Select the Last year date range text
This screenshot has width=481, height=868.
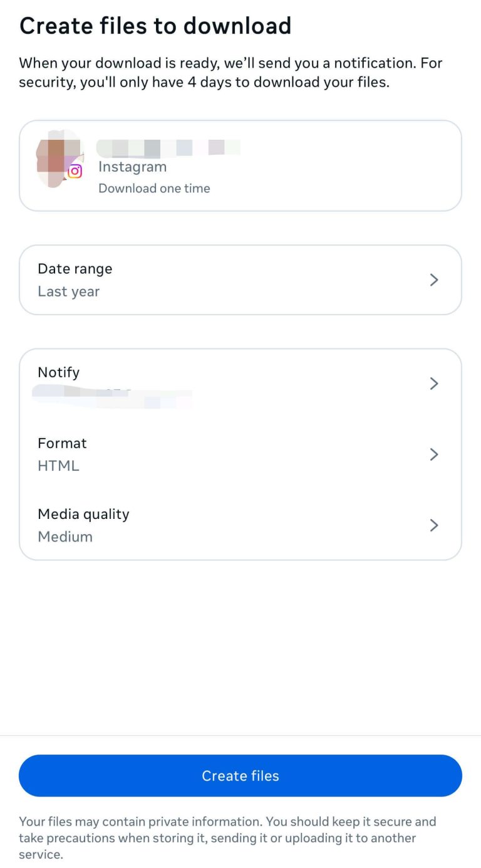(68, 291)
